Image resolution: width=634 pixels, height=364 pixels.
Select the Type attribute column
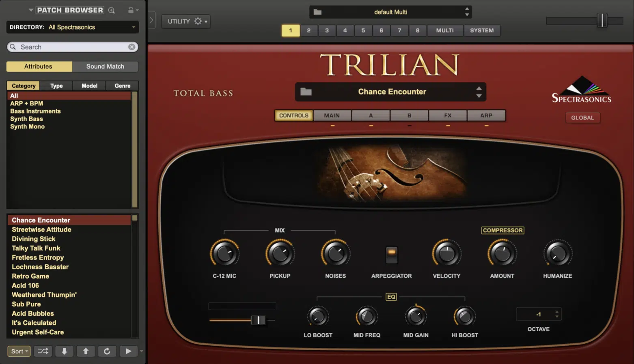click(56, 86)
